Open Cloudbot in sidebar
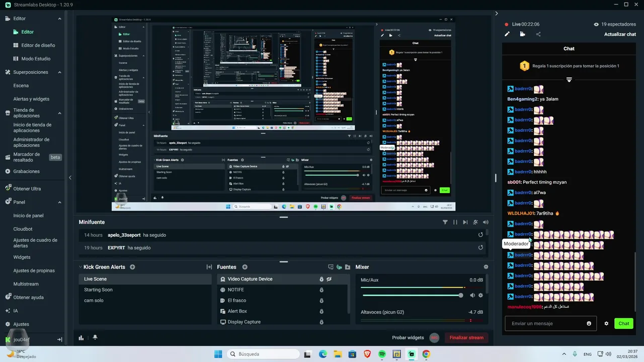 (23, 229)
